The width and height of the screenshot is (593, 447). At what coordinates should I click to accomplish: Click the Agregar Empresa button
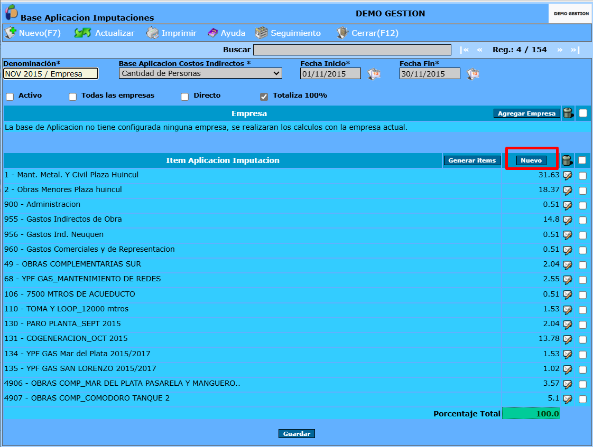point(526,113)
